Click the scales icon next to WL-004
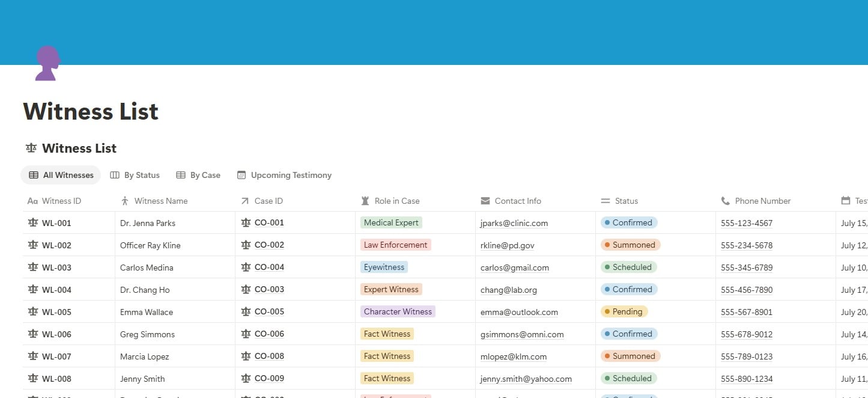Viewport: 868px width, 398px height. pyautogui.click(x=33, y=290)
